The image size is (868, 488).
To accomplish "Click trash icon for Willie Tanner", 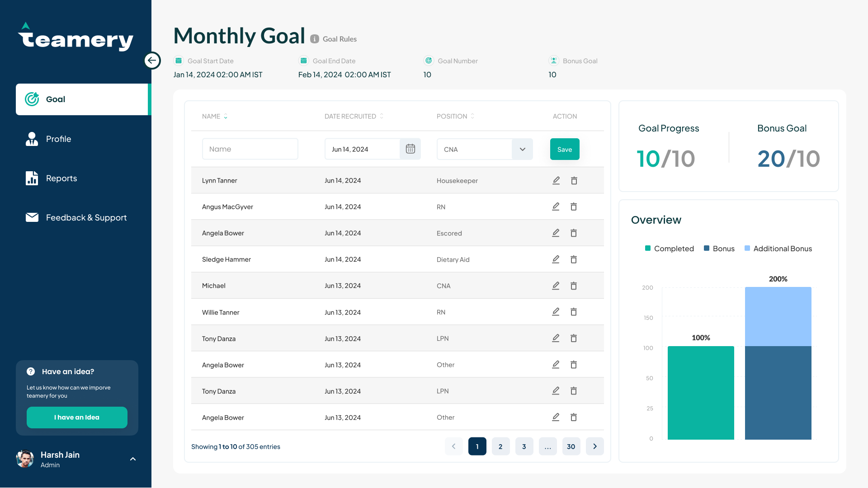I will 574,312.
